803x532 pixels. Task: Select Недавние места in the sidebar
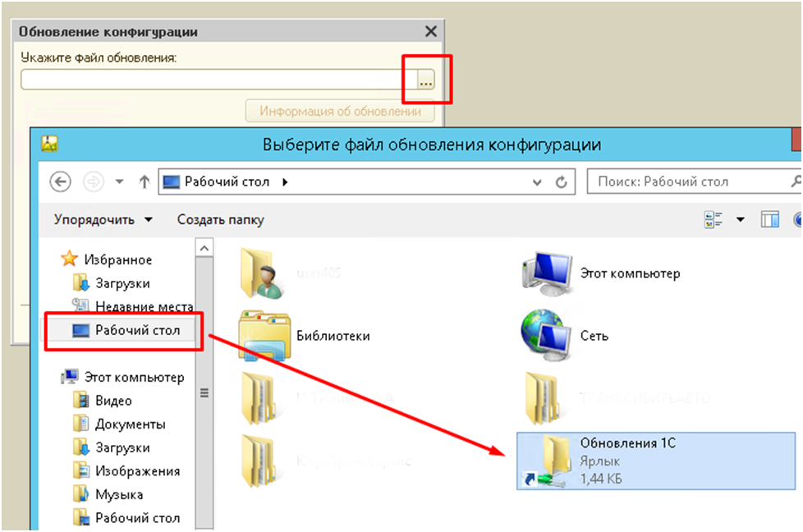pyautogui.click(x=144, y=306)
